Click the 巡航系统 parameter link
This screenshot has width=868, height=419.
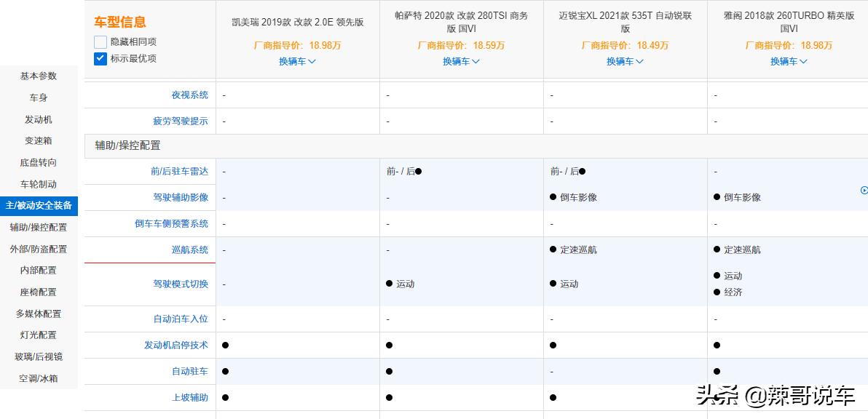point(189,250)
